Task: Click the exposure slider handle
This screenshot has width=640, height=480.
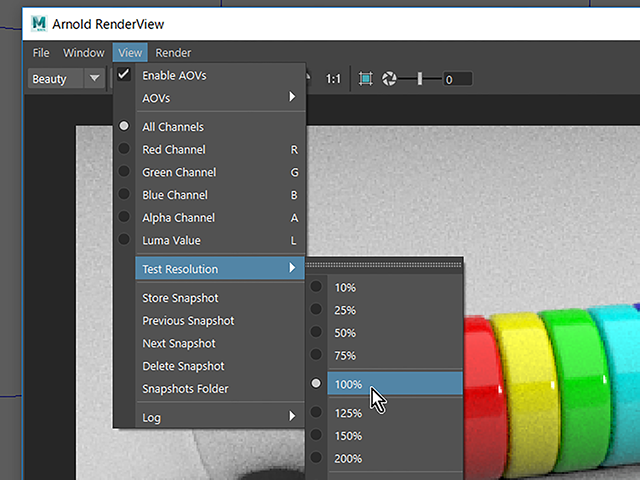Action: (x=420, y=78)
